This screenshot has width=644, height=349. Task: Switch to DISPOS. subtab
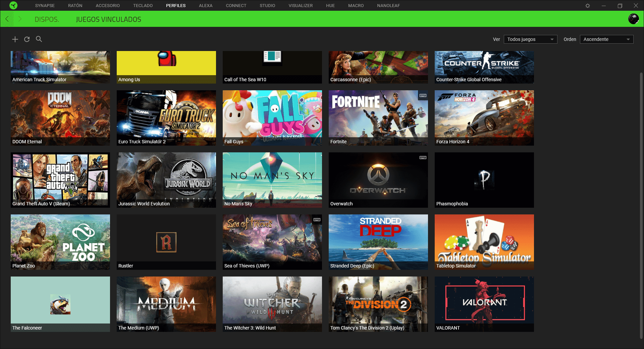(47, 19)
